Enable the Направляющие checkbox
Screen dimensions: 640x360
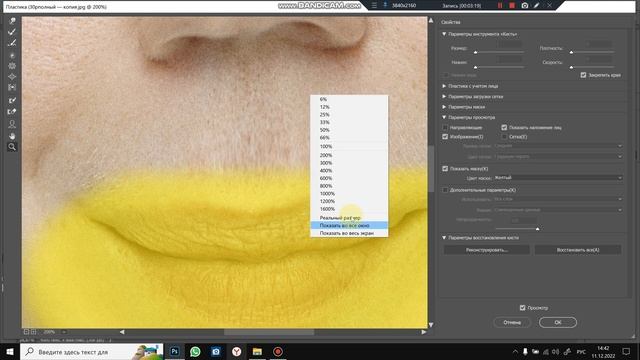point(445,128)
